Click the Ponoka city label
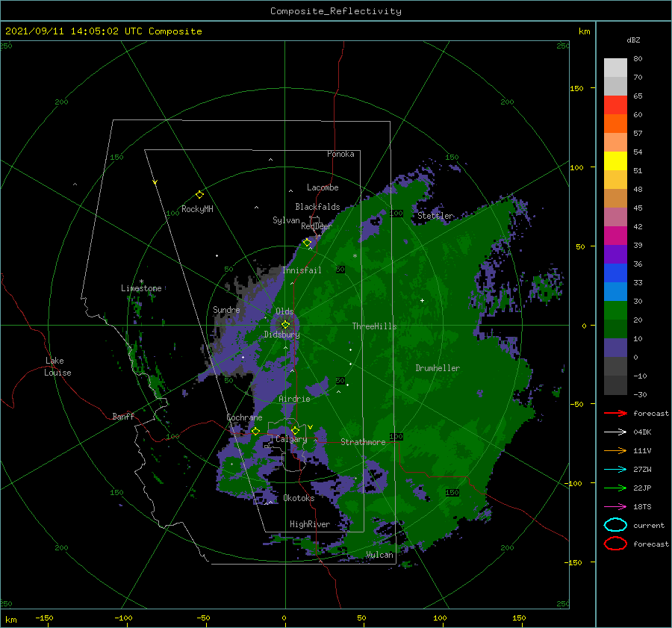The height and width of the screenshot is (628, 672). 340,154
